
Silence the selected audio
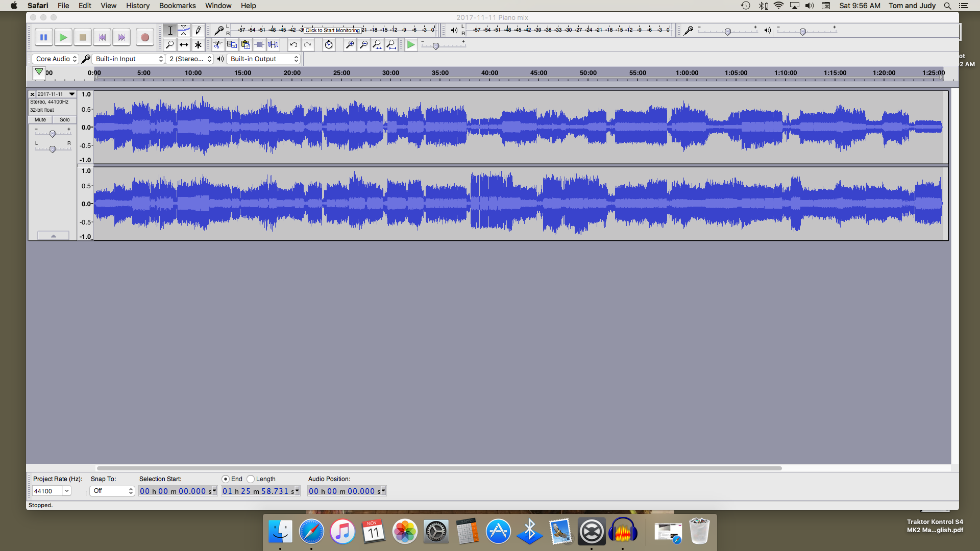click(x=274, y=45)
